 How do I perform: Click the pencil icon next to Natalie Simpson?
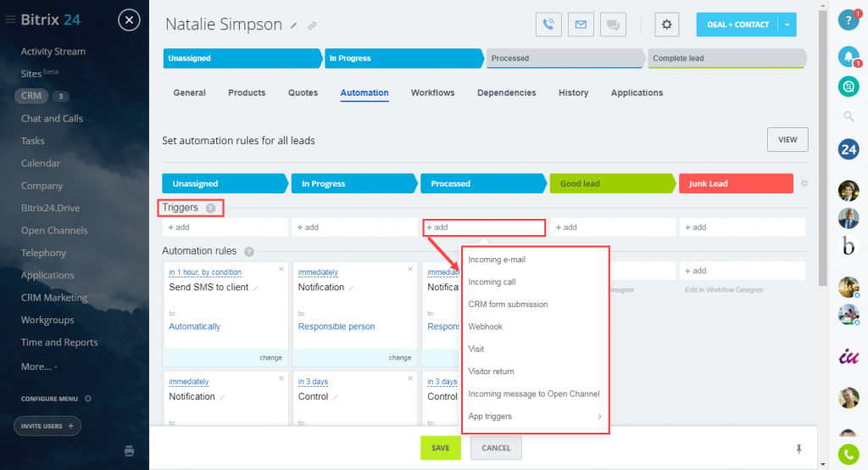pos(294,25)
